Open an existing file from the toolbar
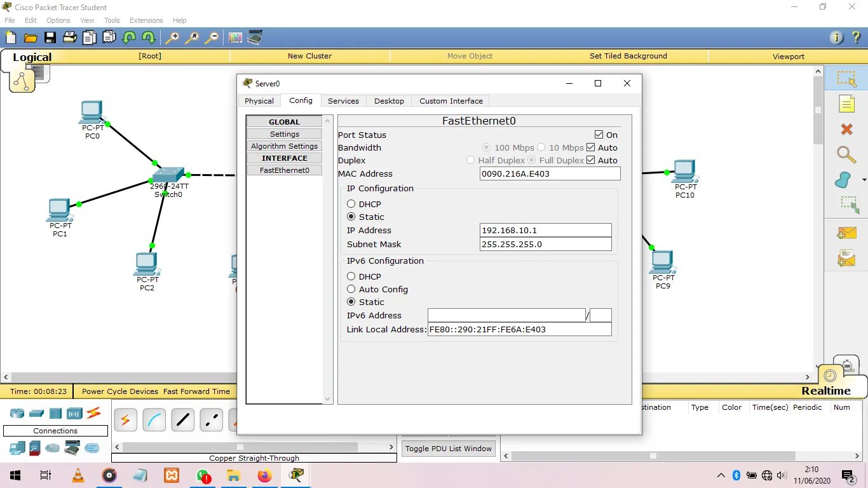The width and height of the screenshot is (868, 488). click(30, 37)
